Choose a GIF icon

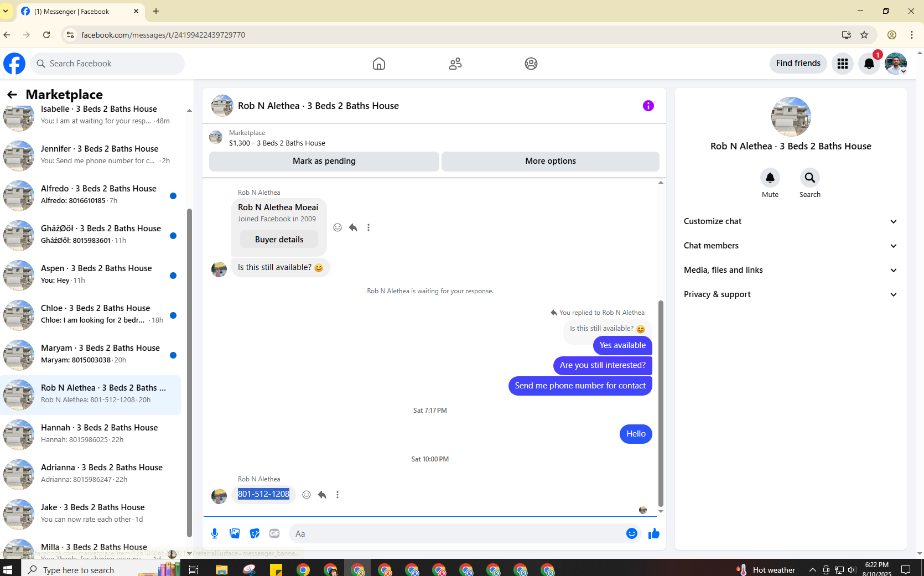[274, 533]
